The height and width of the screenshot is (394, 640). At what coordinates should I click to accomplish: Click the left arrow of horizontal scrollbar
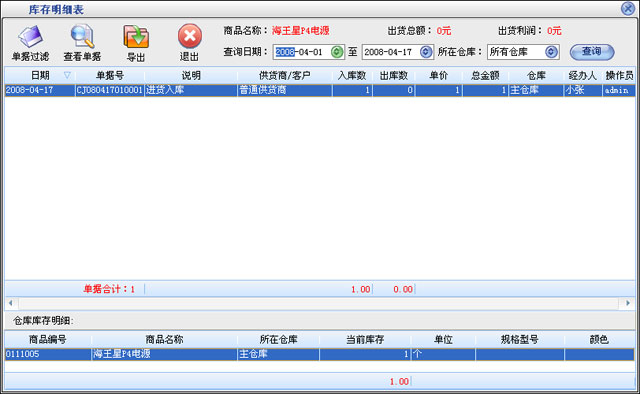point(11,303)
